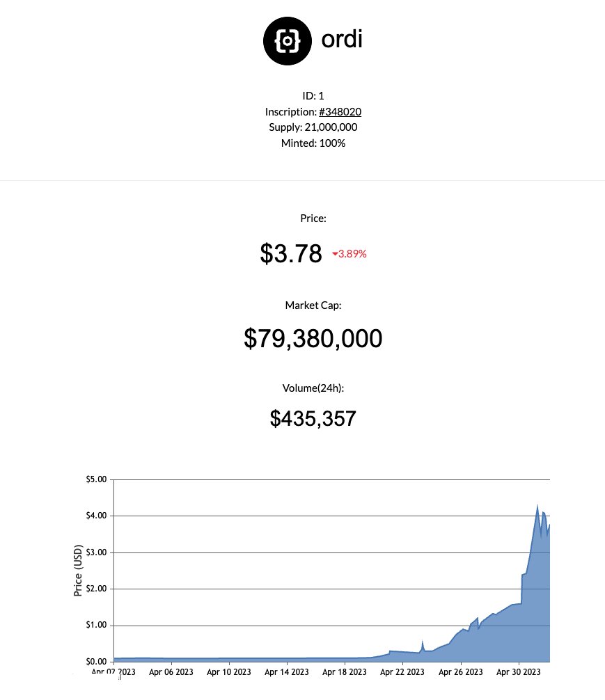Click the $435,357 24h volume figure

click(313, 419)
